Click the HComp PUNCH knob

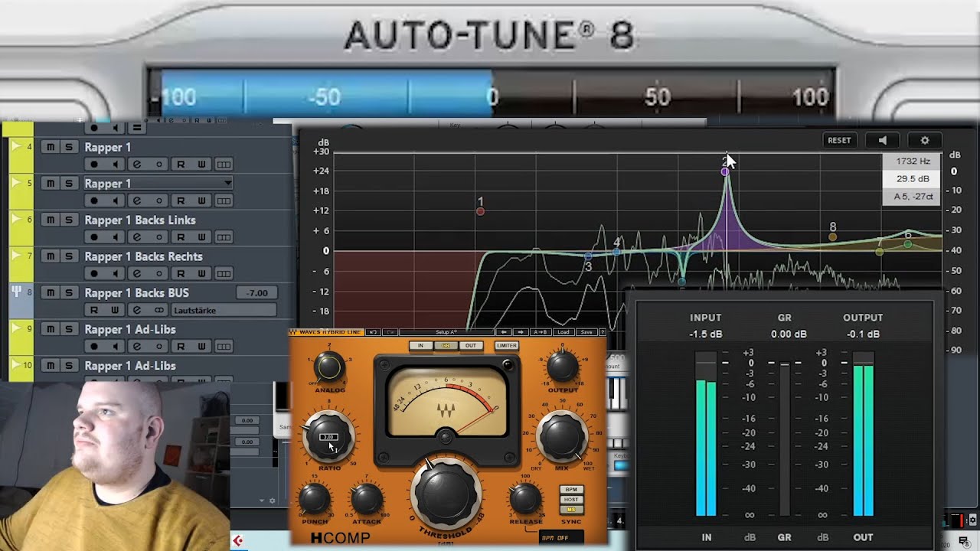pos(315,499)
